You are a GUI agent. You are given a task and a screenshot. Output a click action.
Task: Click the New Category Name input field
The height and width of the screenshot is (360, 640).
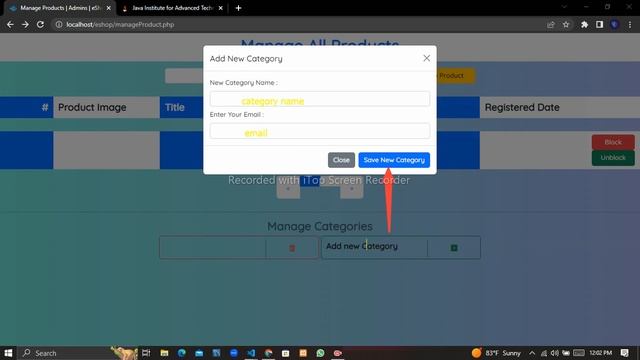[x=320, y=99]
